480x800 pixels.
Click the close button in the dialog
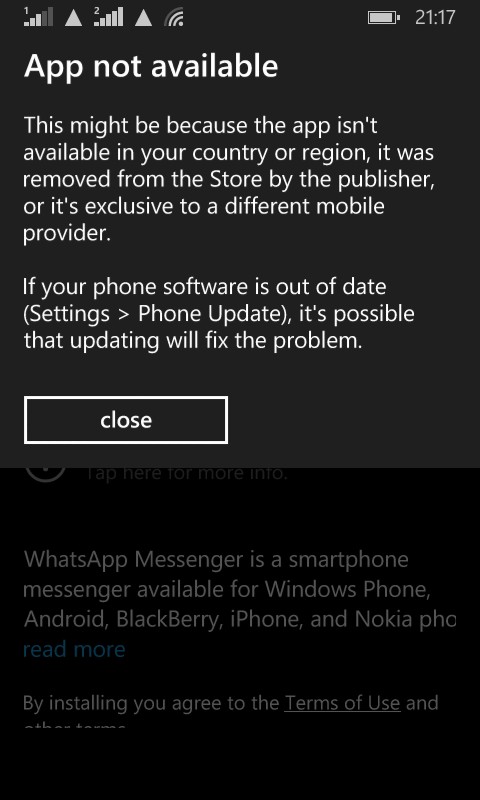coord(125,420)
